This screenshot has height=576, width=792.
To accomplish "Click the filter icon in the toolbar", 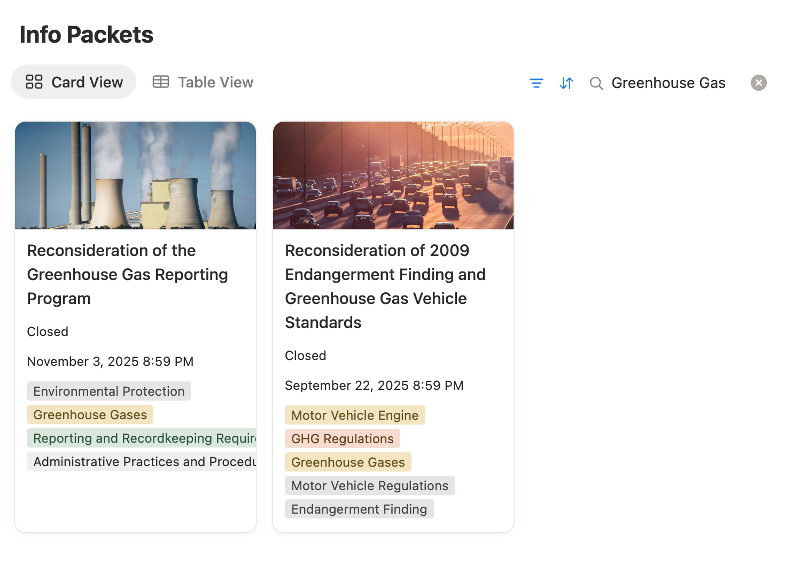I will click(536, 83).
